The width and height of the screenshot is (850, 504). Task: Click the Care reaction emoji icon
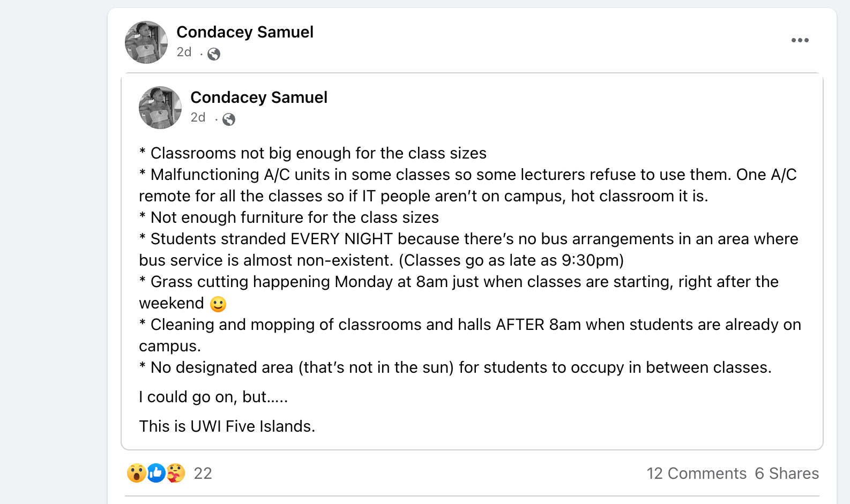175,473
